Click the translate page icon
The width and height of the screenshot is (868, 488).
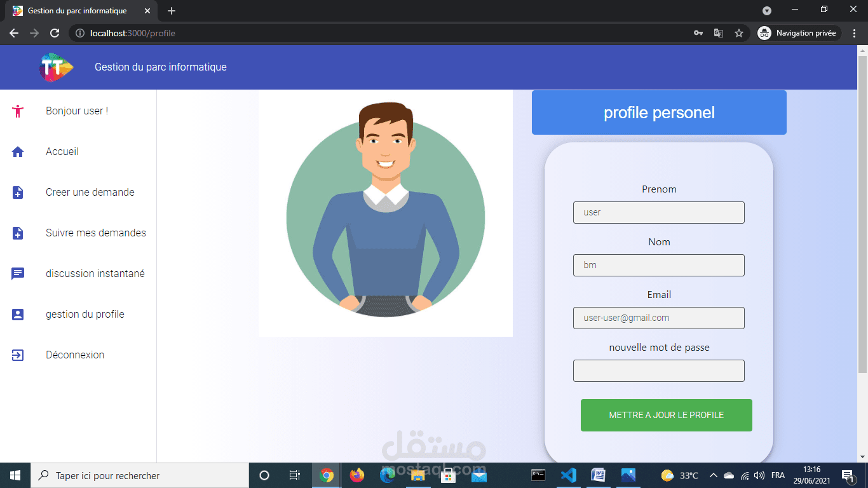(718, 33)
